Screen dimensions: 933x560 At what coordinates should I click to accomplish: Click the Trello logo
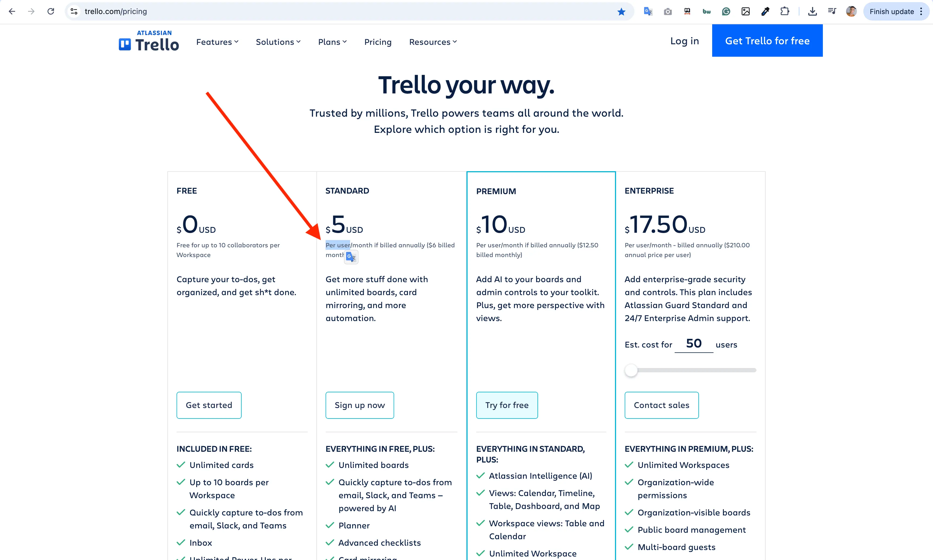click(x=149, y=41)
